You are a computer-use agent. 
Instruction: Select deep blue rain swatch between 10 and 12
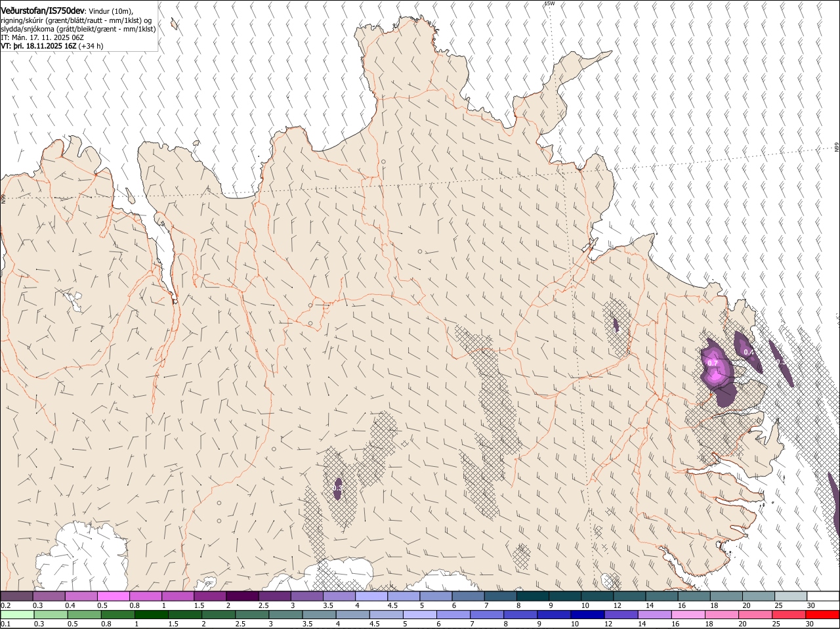[588, 615]
